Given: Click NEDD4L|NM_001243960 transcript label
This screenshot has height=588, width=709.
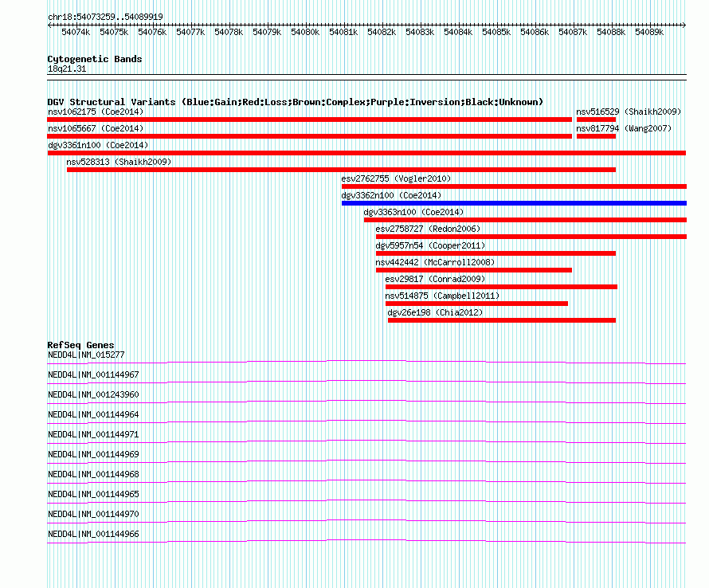Looking at the screenshot, I should (x=93, y=395).
